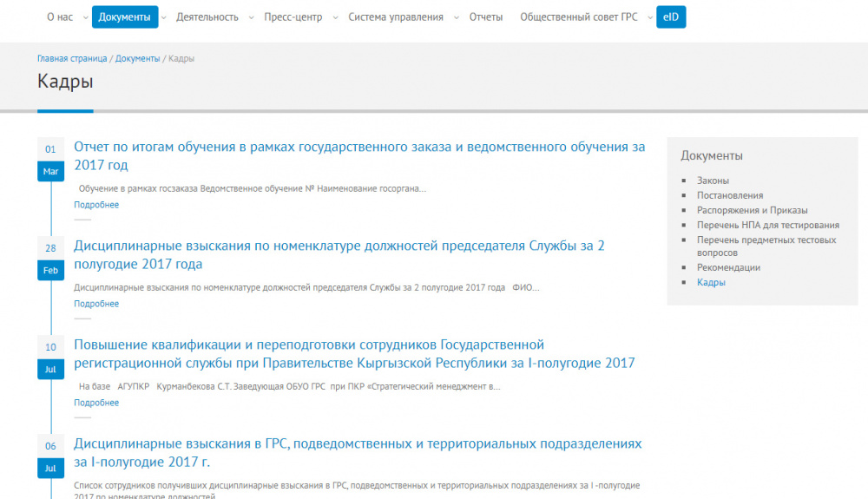Screen dimensions: 868x499
Task: Click excerpt beginning 'На базе АГУПКР'
Action: pyautogui.click(x=289, y=387)
